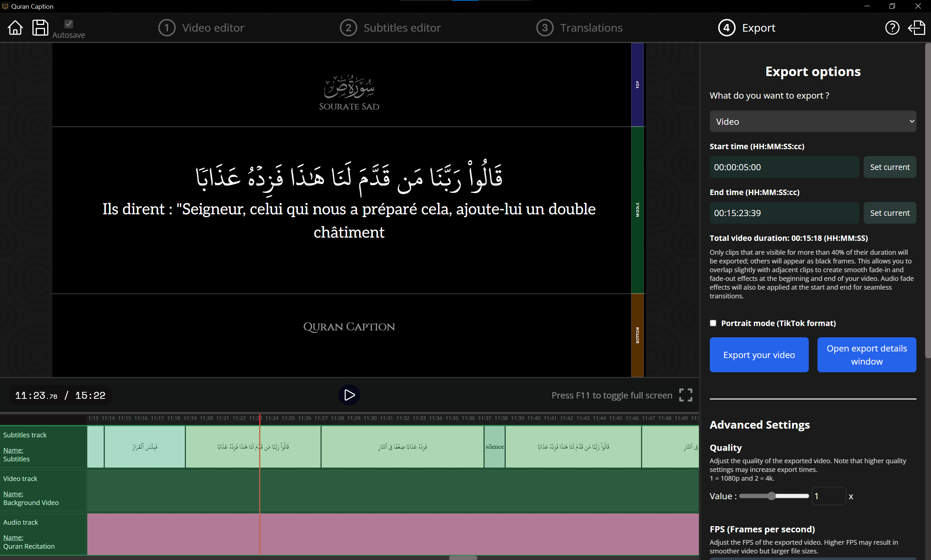Select the فَزِدْهُ عَذَابًا ضِعْفًا فِى ٱلنَّارِ clip
This screenshot has width=931, height=560.
(402, 447)
